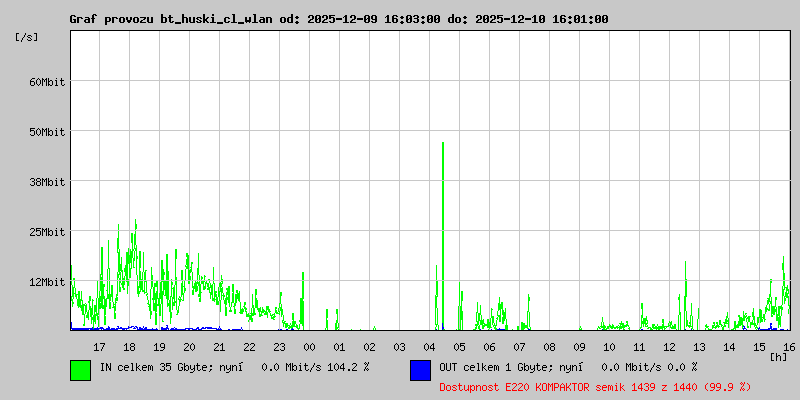800x400 pixels.
Task: Click the x-axis hour label '23'
Action: pos(280,347)
